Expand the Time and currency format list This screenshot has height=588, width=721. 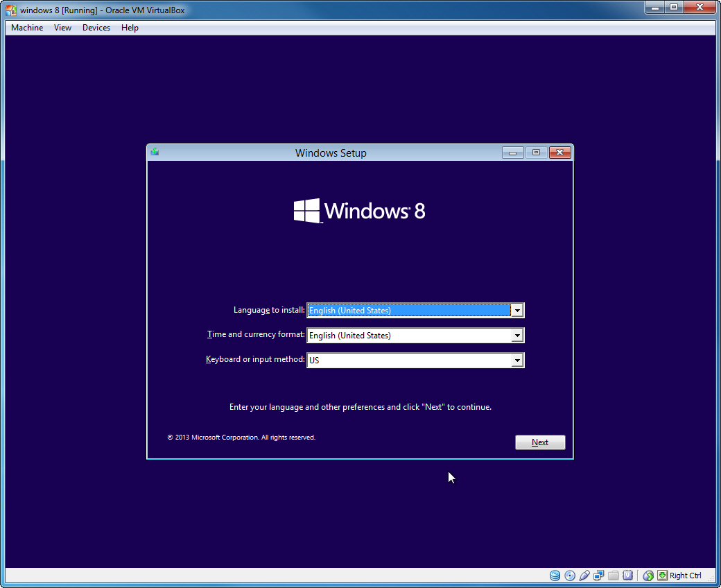518,335
